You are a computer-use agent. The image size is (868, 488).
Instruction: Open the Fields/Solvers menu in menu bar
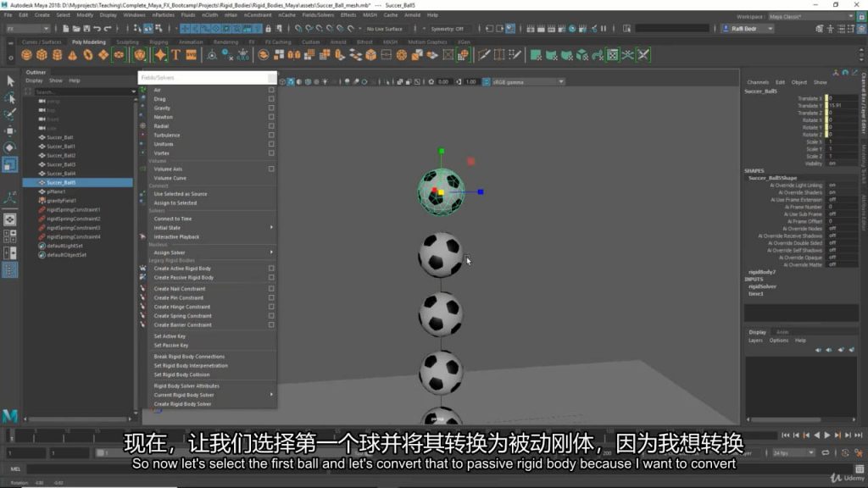(318, 15)
